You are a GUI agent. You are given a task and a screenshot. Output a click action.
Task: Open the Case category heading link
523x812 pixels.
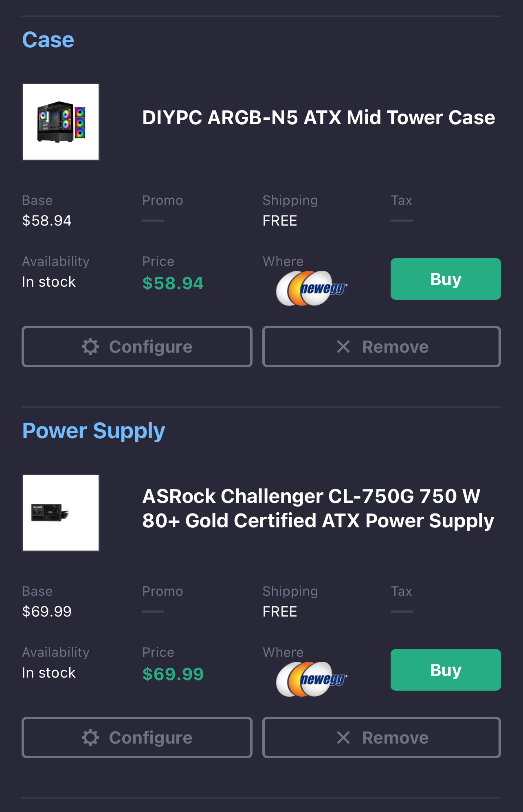click(48, 40)
